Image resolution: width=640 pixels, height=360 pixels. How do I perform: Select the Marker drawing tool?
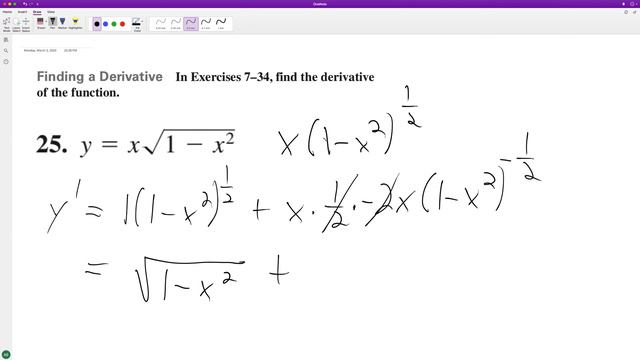pyautogui.click(x=62, y=23)
